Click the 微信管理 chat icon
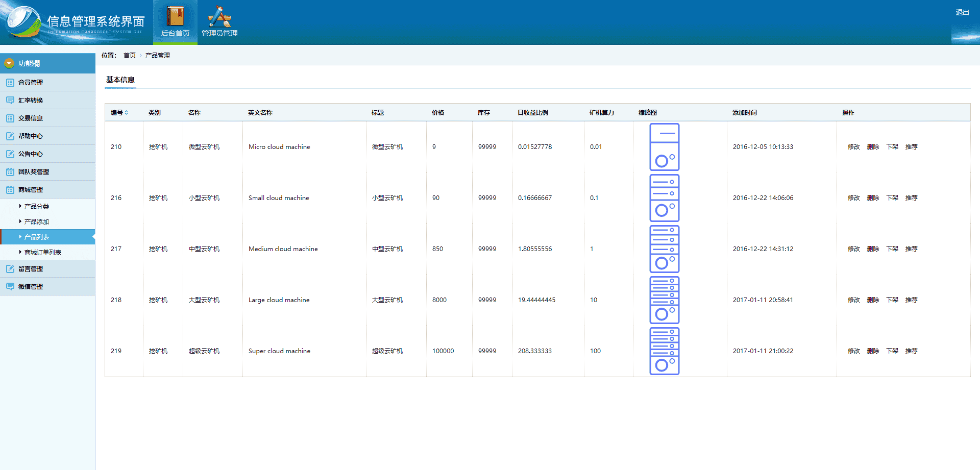The height and width of the screenshot is (470, 980). (10, 287)
